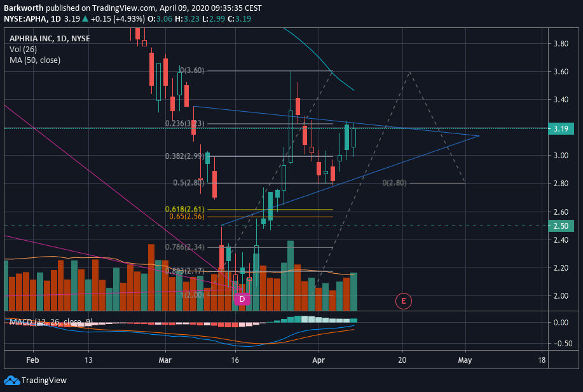
Task: Click the 3.80 tick on the price axis
Action: tap(561, 43)
